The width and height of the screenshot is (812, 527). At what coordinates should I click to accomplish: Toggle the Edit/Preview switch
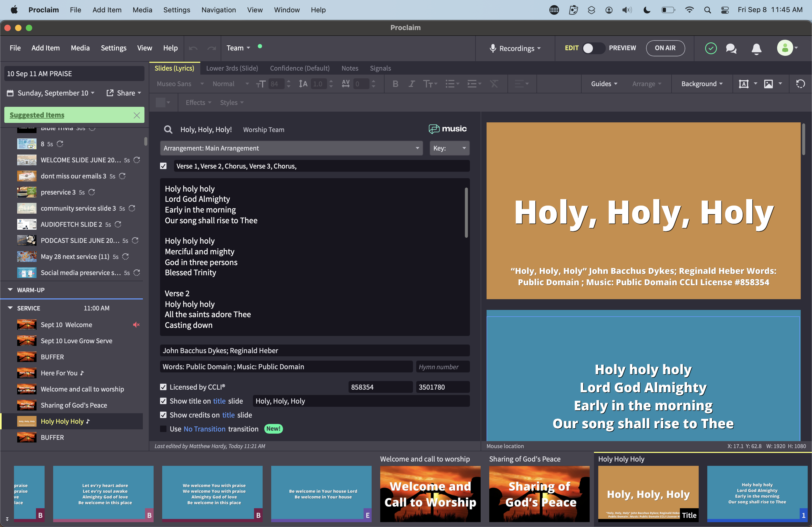593,48
